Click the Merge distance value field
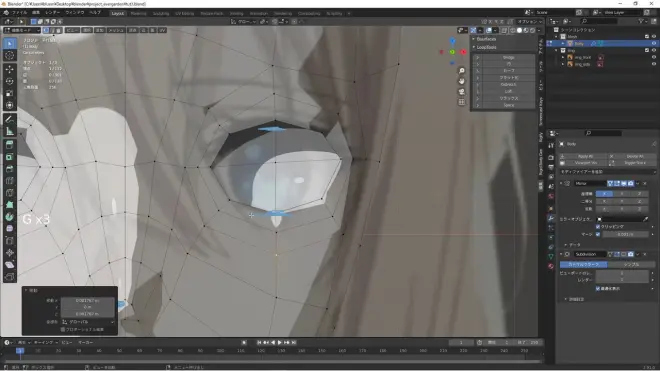 click(x=625, y=234)
